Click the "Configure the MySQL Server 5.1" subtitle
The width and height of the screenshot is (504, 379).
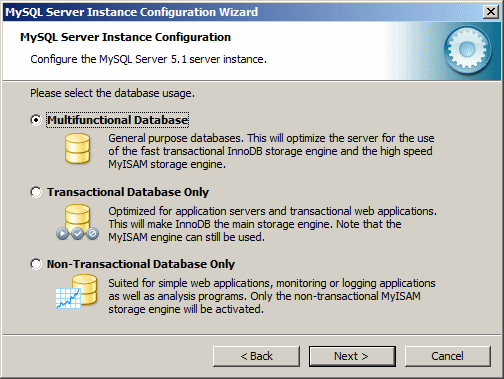click(148, 59)
